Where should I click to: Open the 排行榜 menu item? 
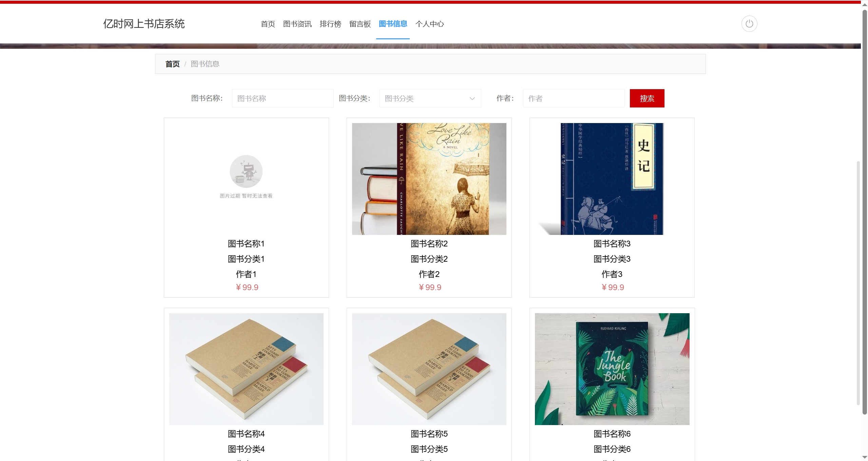pos(330,24)
